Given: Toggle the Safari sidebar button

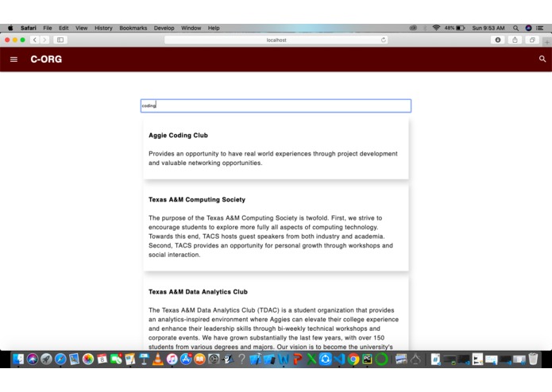Looking at the screenshot, I should tap(60, 40).
